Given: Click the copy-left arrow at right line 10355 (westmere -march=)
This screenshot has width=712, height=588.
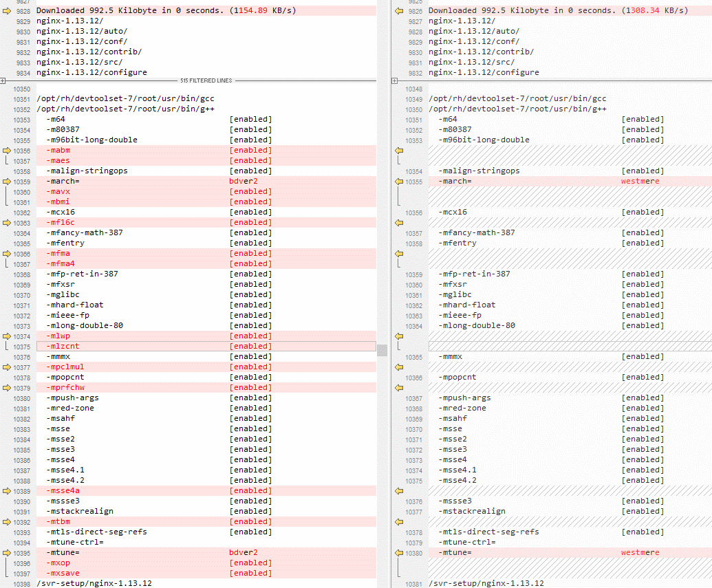Looking at the screenshot, I should (399, 181).
